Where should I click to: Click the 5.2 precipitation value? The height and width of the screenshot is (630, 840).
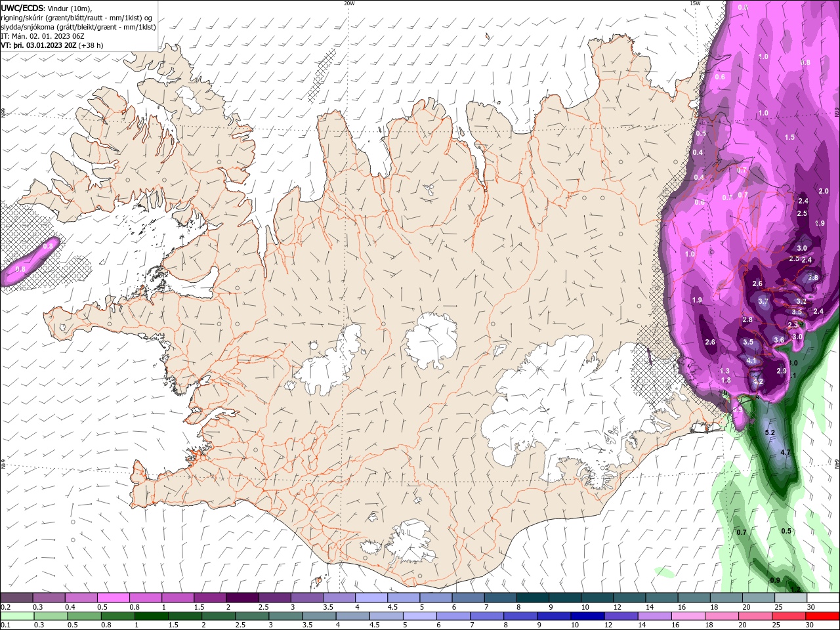click(x=770, y=432)
